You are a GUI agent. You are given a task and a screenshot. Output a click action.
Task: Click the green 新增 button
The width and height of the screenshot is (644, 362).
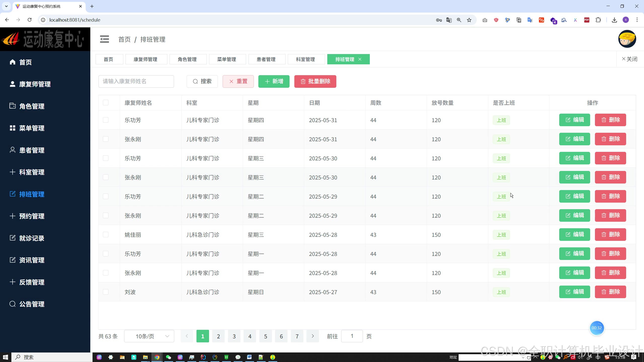pos(274,81)
